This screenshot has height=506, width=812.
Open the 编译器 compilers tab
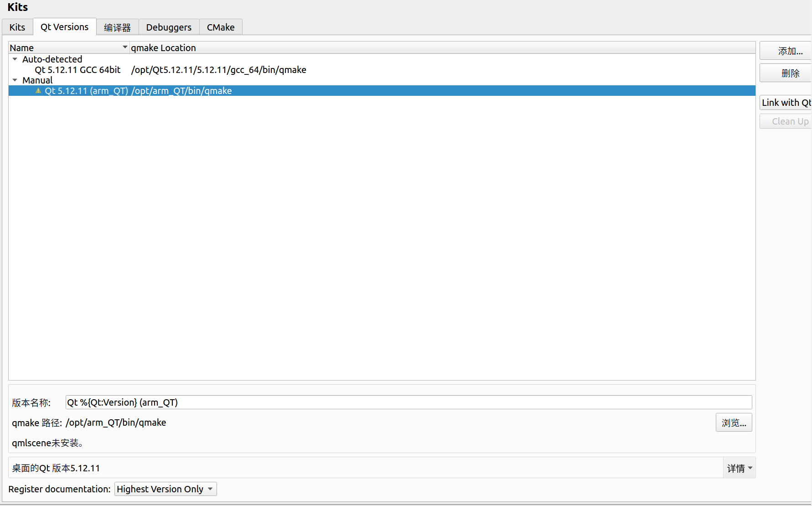click(117, 27)
